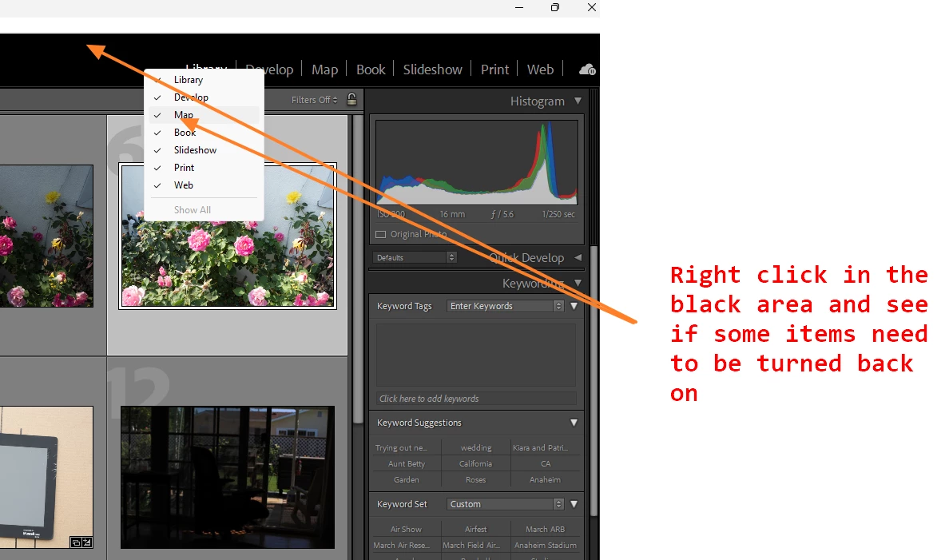Toggle Develop in the module context menu
Viewport: 949px width, 560px height.
click(x=204, y=97)
